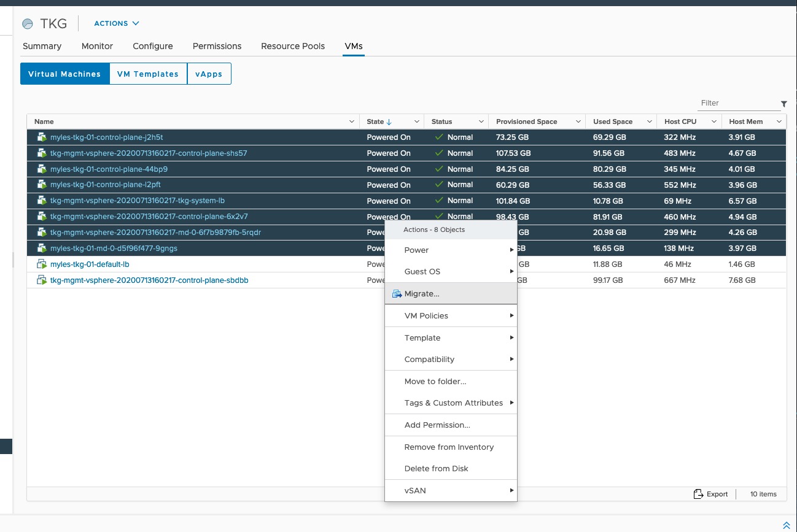The height and width of the screenshot is (532, 797).
Task: Click the '10 items' count label
Action: pyautogui.click(x=763, y=494)
